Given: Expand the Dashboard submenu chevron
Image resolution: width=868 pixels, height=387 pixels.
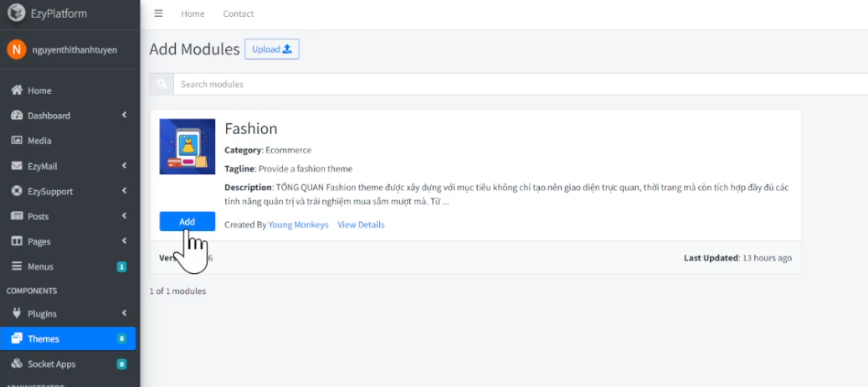Looking at the screenshot, I should click(124, 116).
